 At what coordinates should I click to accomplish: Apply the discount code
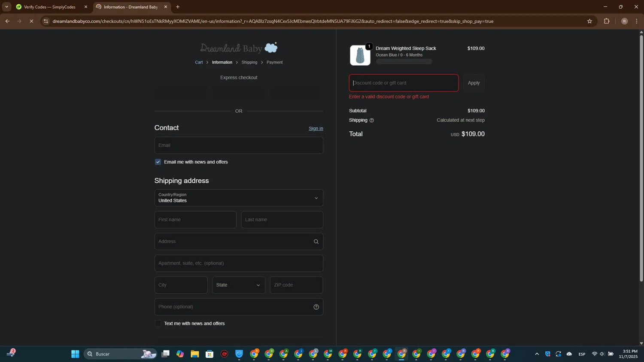[474, 83]
